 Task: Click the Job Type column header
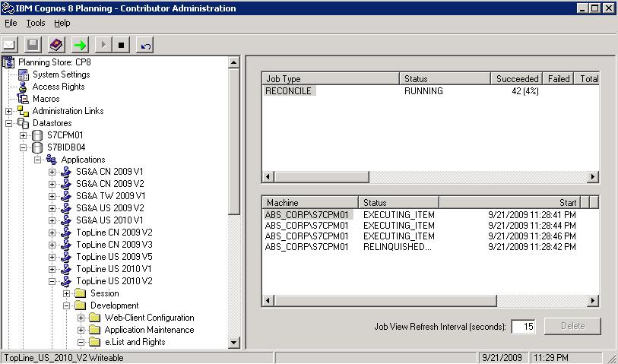[330, 78]
